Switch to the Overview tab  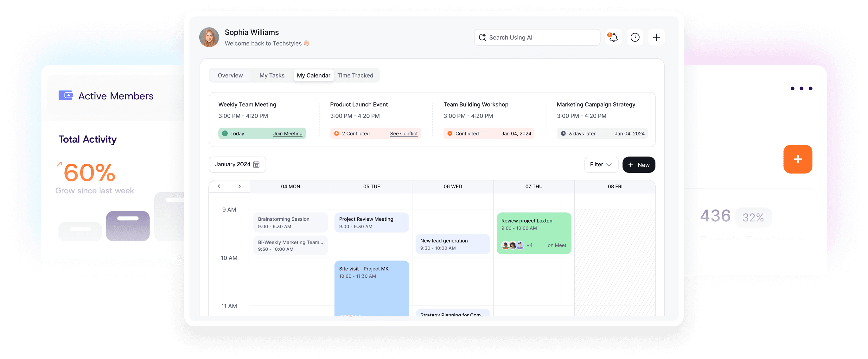click(230, 75)
